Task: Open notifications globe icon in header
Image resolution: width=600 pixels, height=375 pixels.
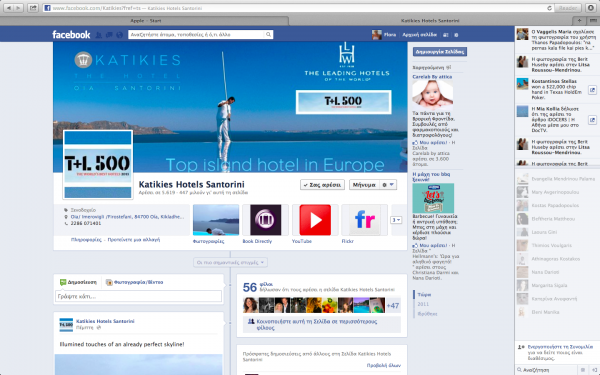Action: point(119,35)
